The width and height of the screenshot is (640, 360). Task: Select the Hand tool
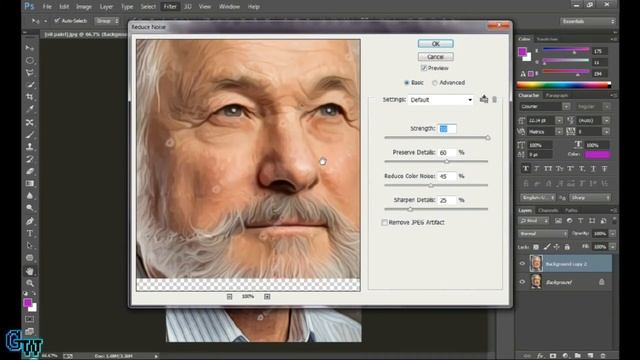[29, 271]
